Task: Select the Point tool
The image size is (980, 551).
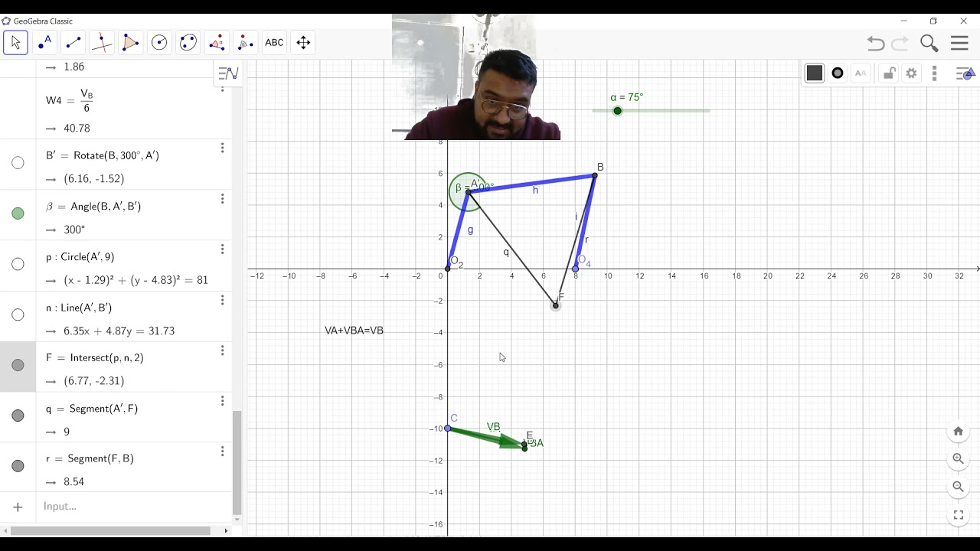Action: 44,43
